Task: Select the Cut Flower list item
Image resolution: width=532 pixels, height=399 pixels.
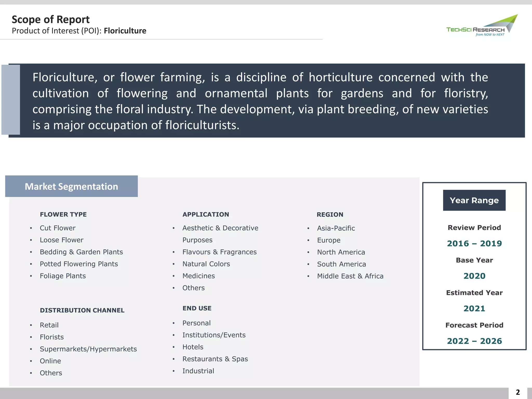Action: tap(57, 228)
